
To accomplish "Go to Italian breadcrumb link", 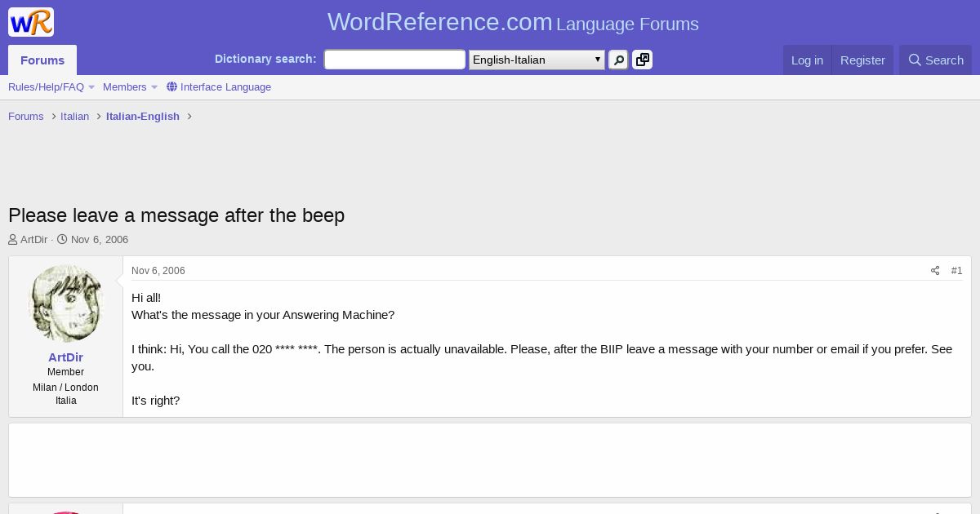I will (74, 116).
